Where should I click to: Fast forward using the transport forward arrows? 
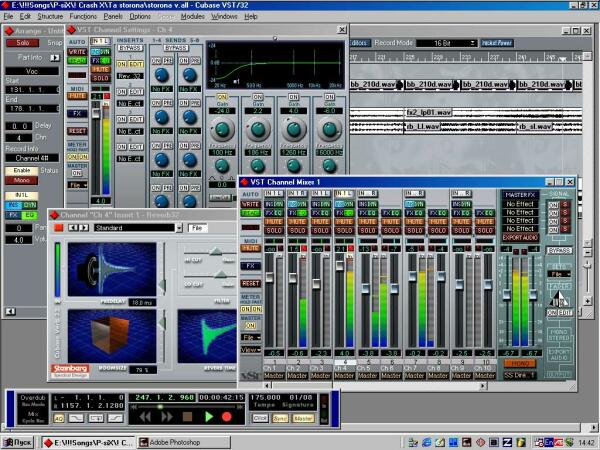167,417
